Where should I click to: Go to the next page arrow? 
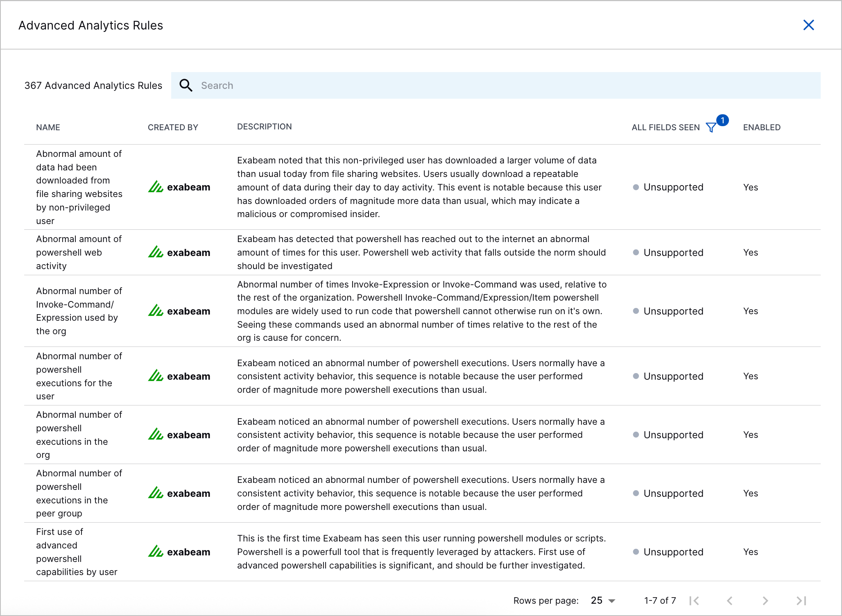765,600
